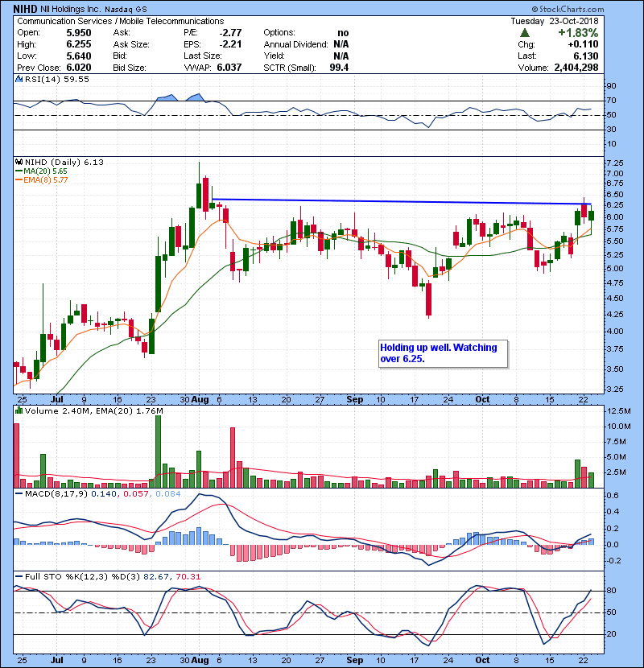
Task: Click the Open 5.950 value
Action: click(x=79, y=33)
